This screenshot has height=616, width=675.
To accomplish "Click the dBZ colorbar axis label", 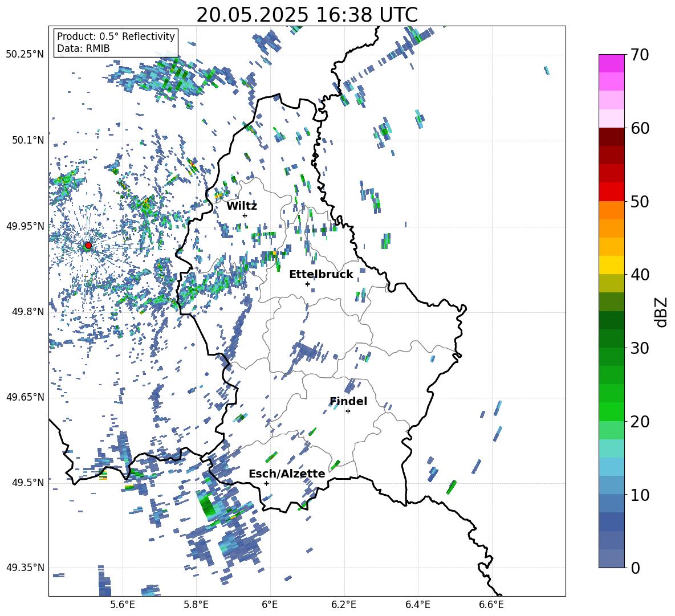I will coord(662,312).
